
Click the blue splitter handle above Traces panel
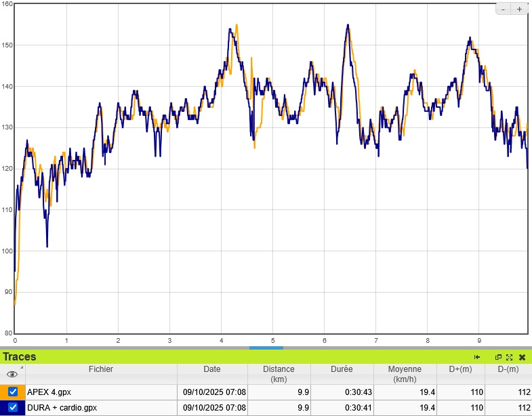[x=266, y=348]
